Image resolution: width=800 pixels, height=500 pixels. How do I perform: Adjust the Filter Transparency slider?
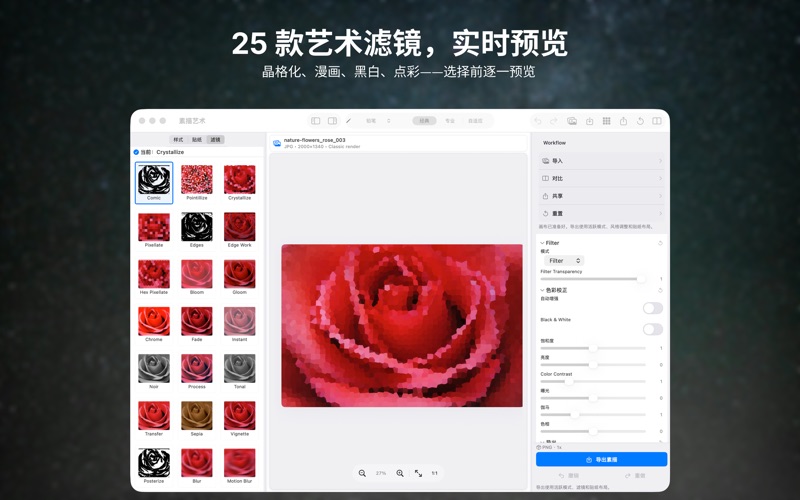(593, 279)
